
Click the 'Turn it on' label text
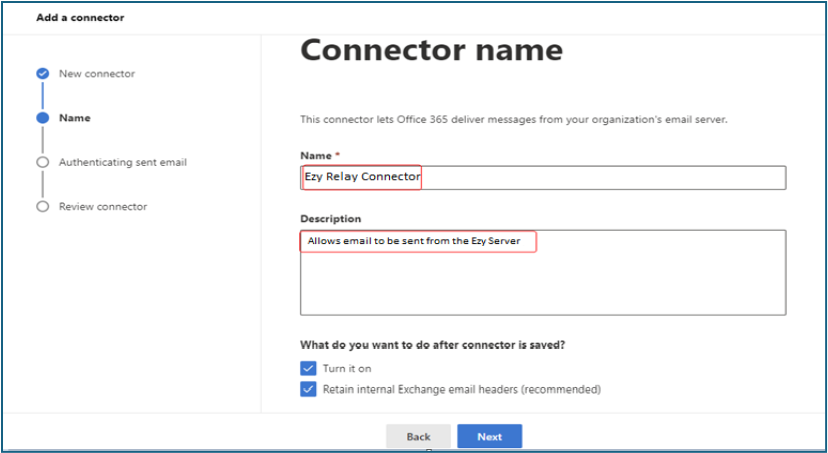point(347,369)
